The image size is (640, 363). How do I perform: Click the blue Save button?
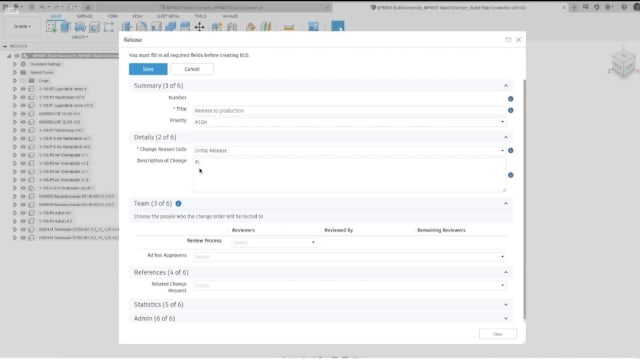pos(148,69)
